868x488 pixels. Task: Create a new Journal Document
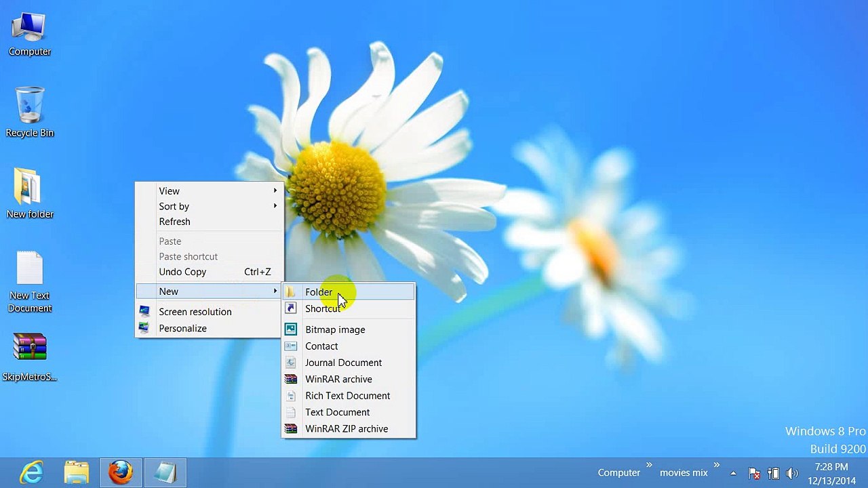pyautogui.click(x=349, y=363)
